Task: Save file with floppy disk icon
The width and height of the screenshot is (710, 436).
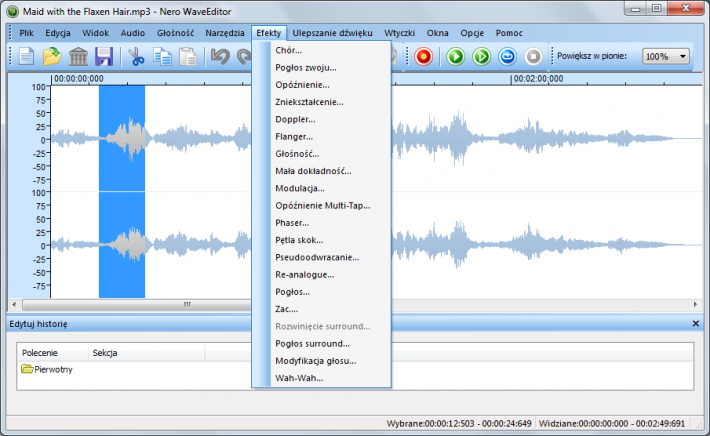Action: pos(104,57)
